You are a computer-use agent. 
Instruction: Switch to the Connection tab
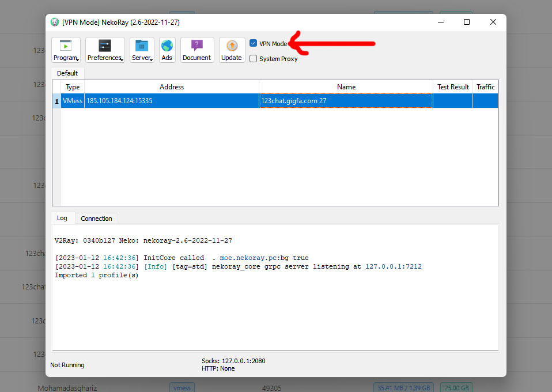(x=96, y=218)
